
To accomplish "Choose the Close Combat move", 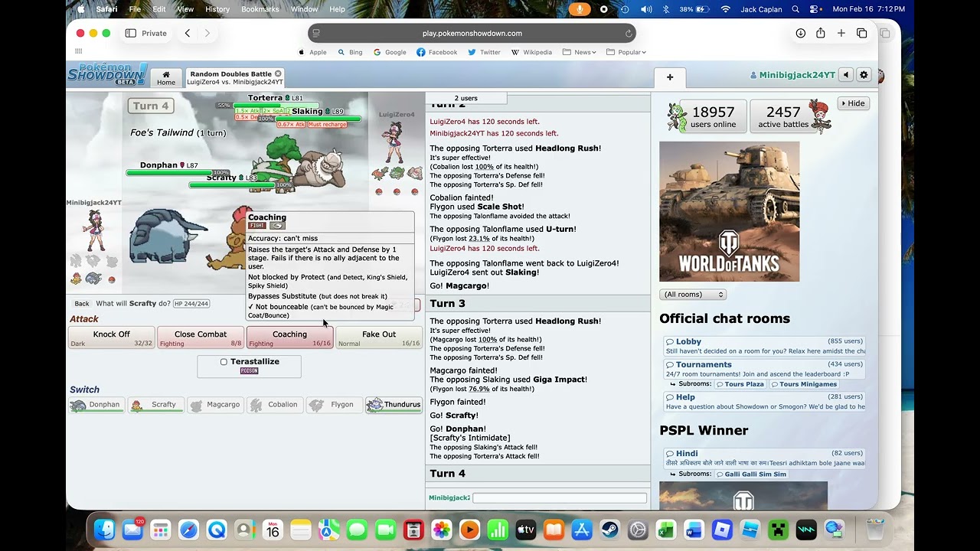I will pyautogui.click(x=200, y=337).
